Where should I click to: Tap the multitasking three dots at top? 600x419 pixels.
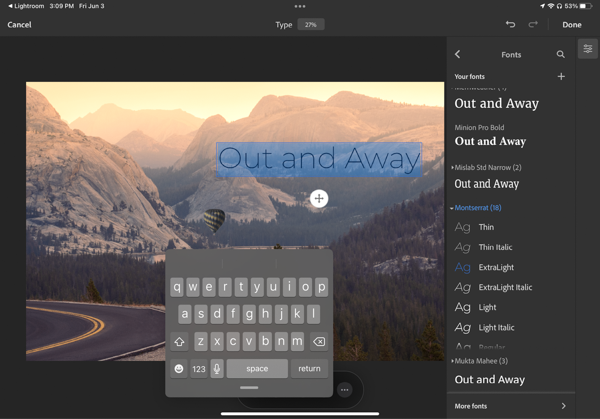click(300, 6)
